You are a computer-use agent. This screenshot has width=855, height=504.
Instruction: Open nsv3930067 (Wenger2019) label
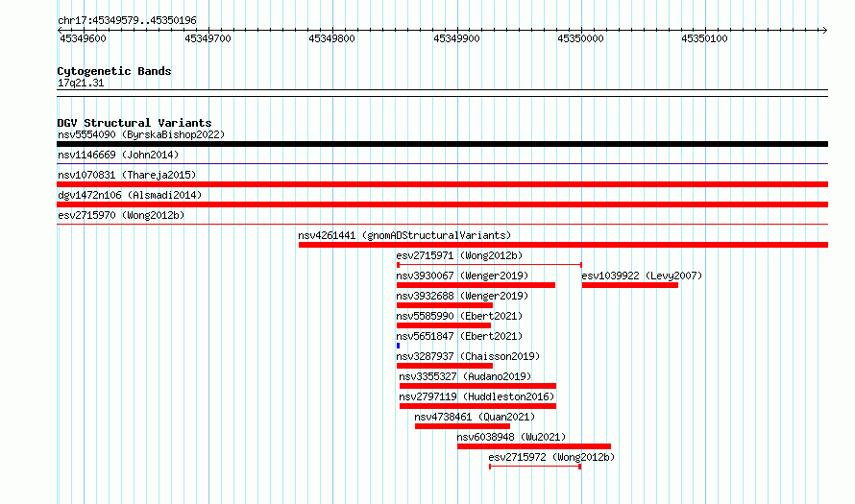coord(462,276)
